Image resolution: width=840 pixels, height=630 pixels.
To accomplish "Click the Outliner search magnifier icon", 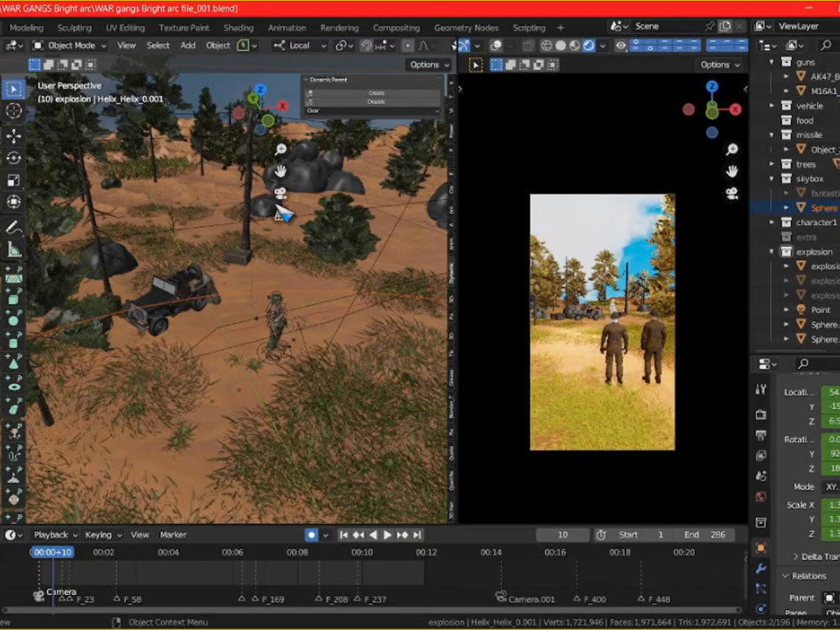I will [x=826, y=45].
